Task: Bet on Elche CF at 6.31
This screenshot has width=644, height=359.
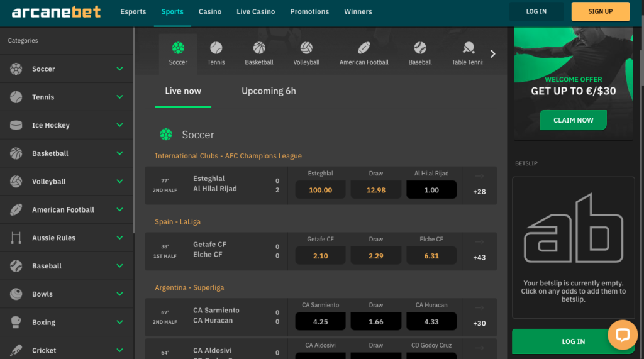Action: pos(431,255)
